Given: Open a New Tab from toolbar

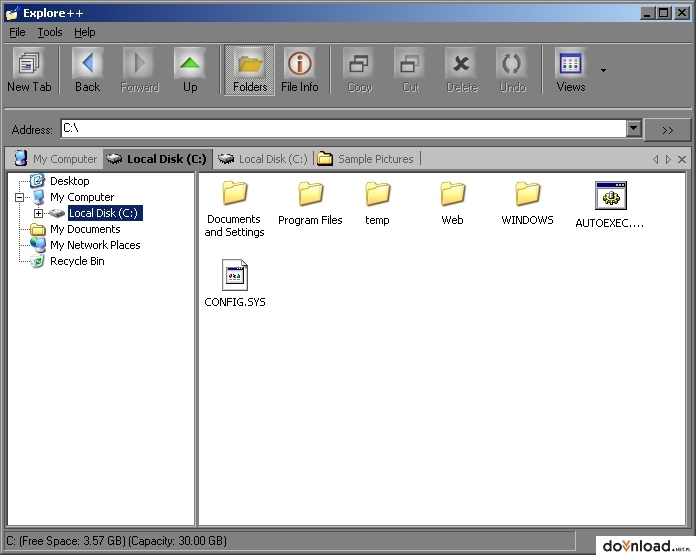Looking at the screenshot, I should [29, 70].
